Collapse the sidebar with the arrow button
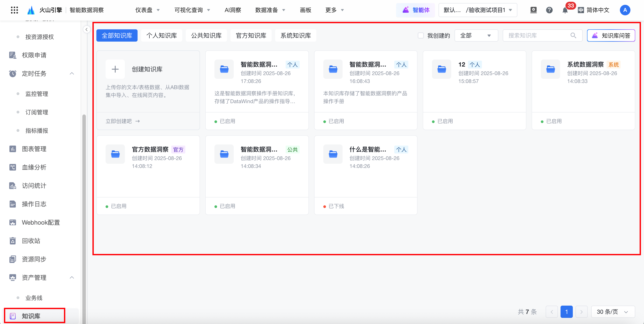Viewport: 644px width, 324px height. pos(87,30)
